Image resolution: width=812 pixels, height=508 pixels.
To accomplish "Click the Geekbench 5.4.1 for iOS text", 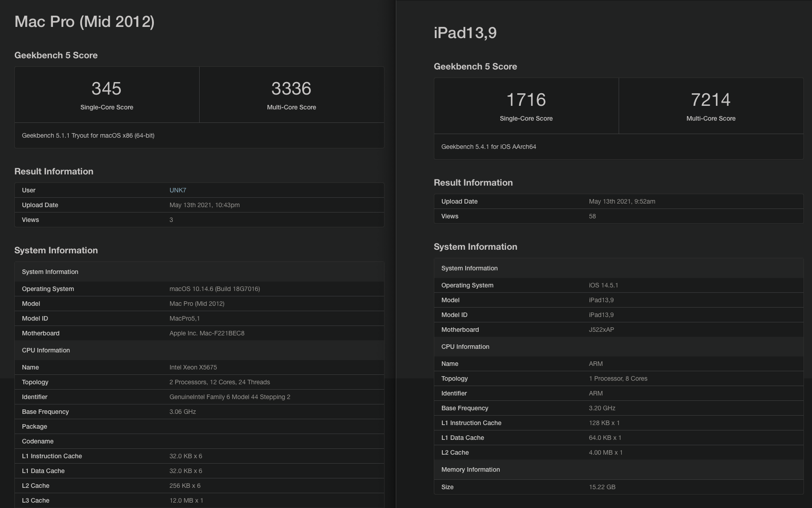I will coord(489,147).
